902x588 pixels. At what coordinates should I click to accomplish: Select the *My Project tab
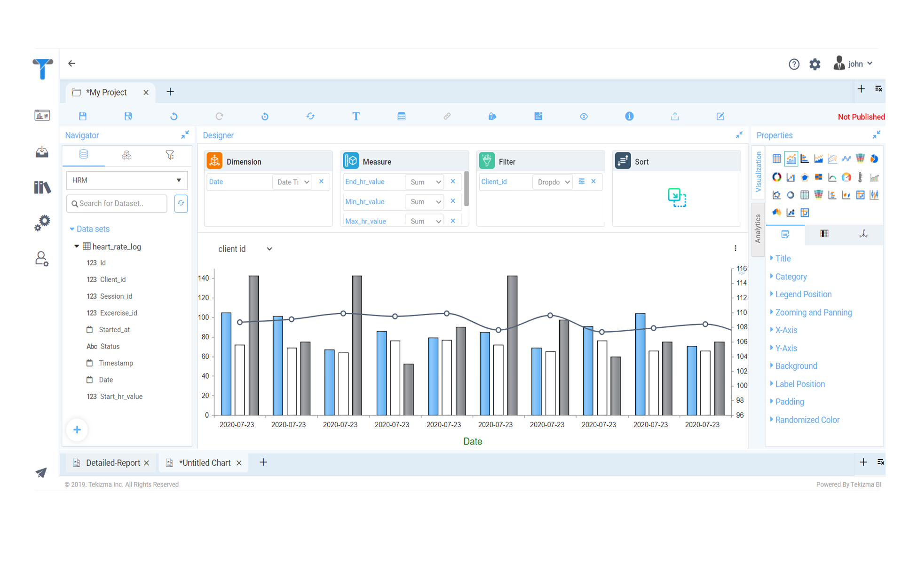tap(106, 92)
